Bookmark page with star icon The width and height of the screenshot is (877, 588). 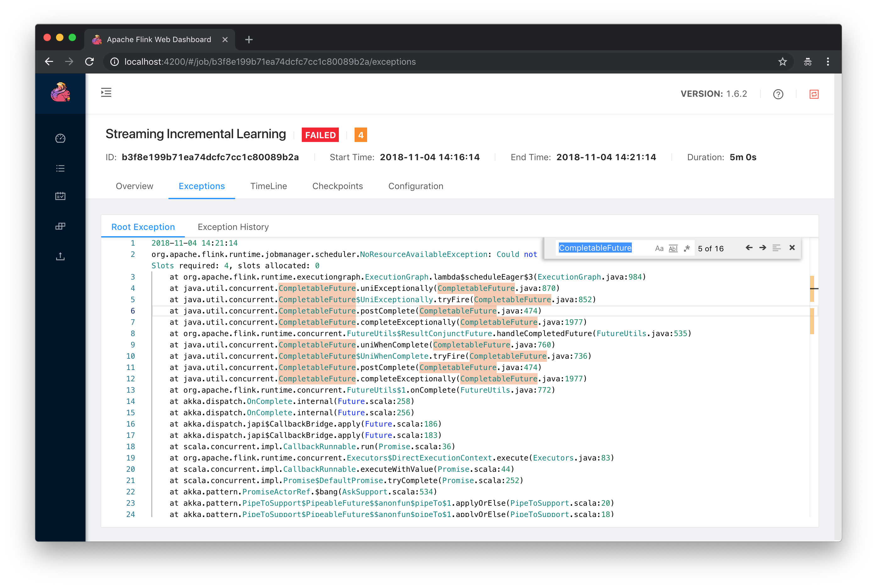(782, 62)
